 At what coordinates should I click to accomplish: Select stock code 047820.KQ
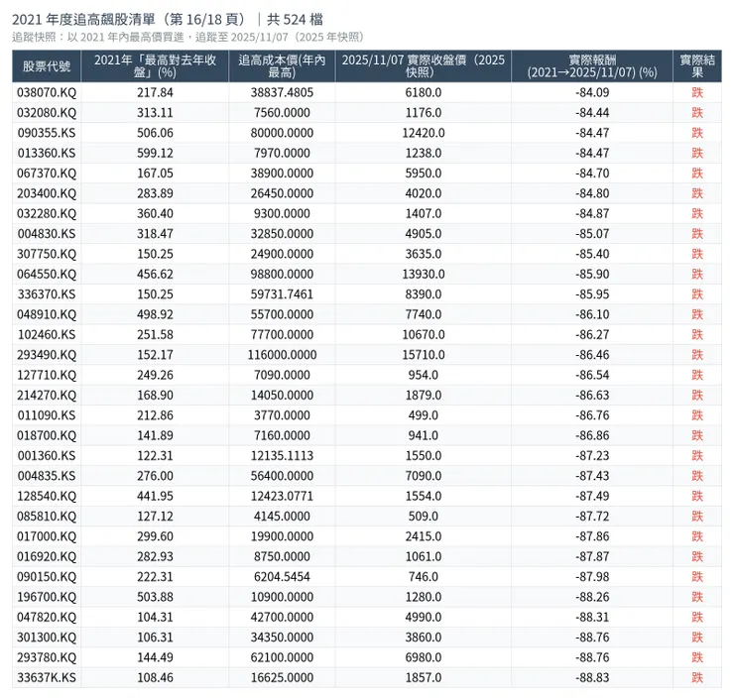(x=47, y=617)
